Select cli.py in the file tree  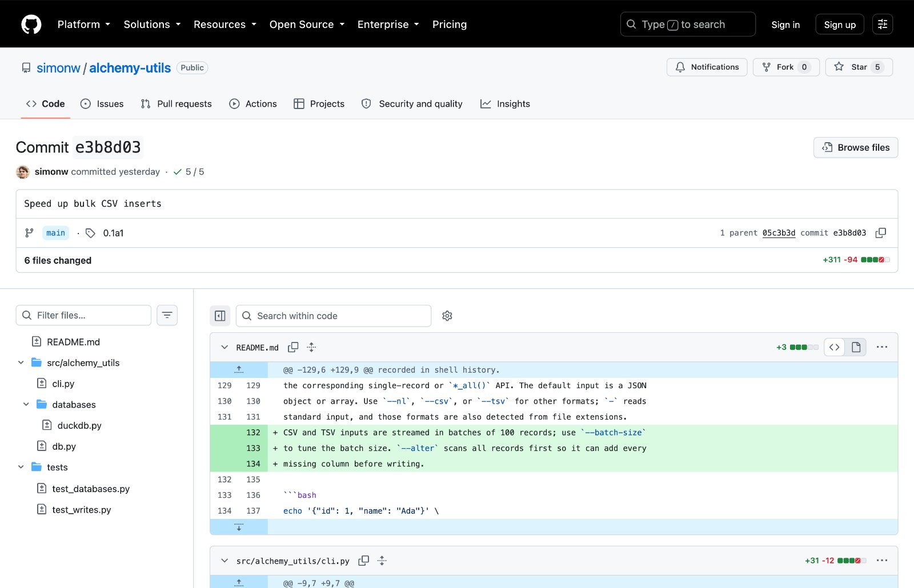point(63,384)
